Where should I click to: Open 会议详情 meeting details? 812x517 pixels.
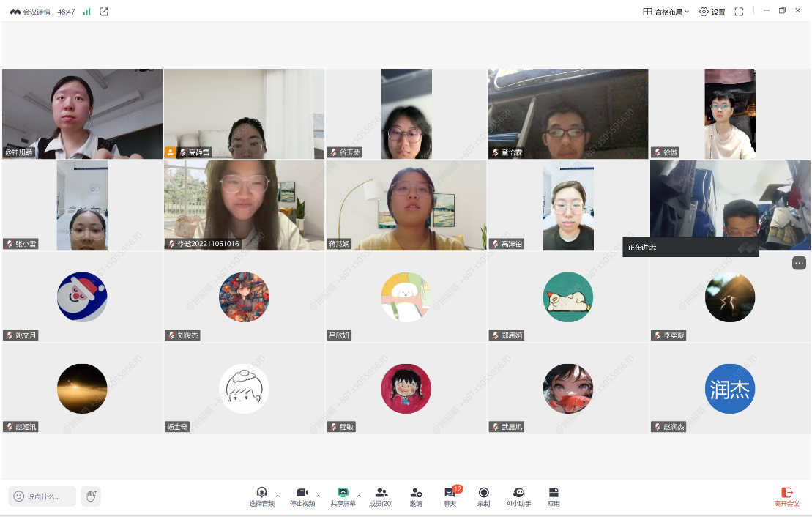(30, 12)
